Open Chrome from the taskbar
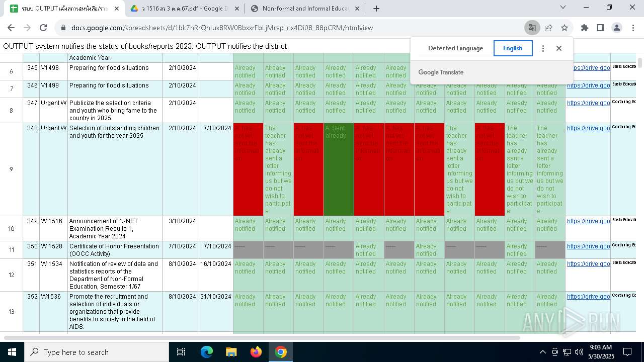644x362 pixels. tap(281, 352)
